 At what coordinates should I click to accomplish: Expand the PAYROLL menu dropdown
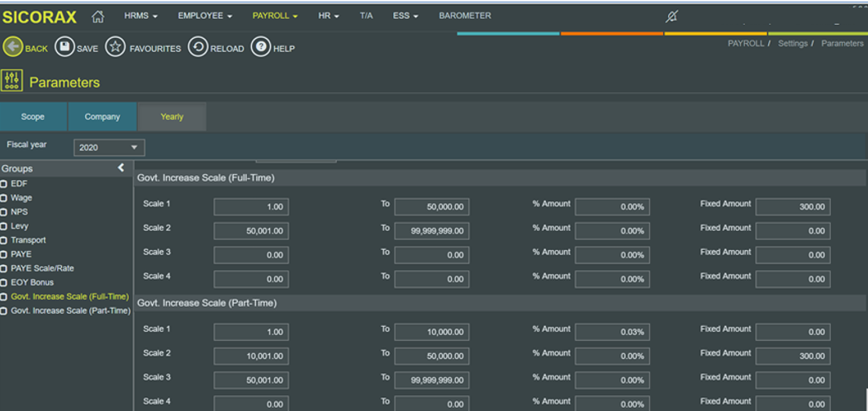275,16
